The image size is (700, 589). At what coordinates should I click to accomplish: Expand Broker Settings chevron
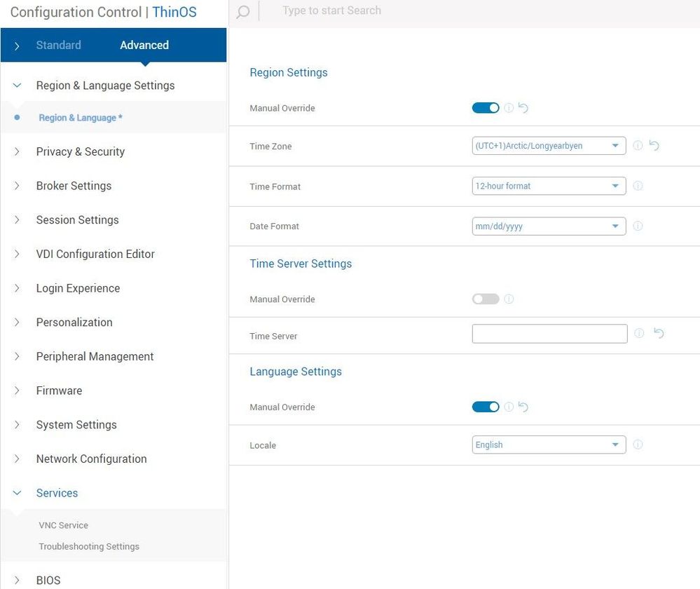(17, 185)
